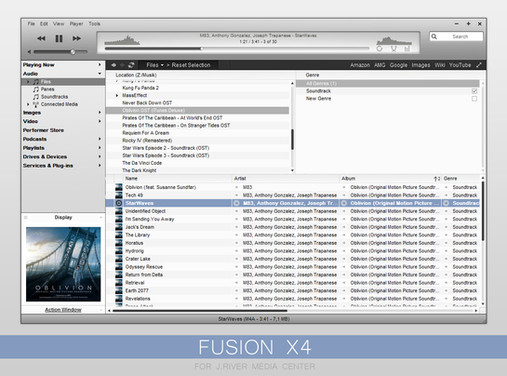This screenshot has height=376, width=507.
Task: Click the Oblivion album art thumbnail
Action: pos(63,264)
